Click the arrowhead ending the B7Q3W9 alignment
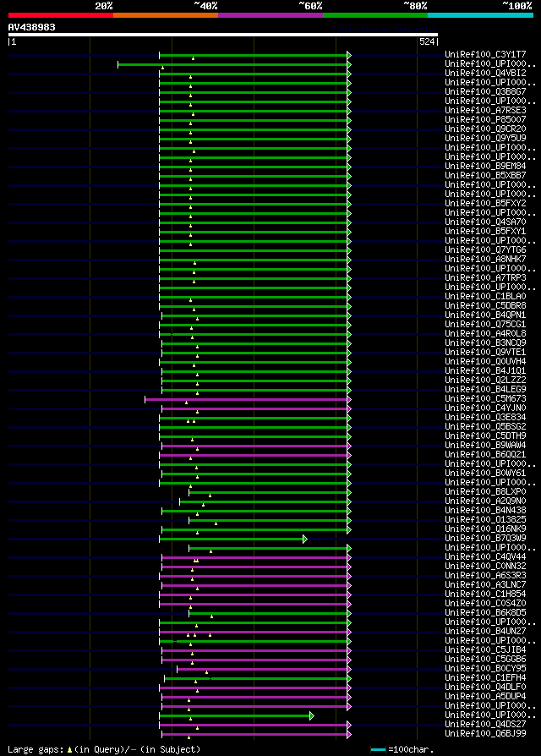The width and height of the screenshot is (541, 756). pos(305,539)
